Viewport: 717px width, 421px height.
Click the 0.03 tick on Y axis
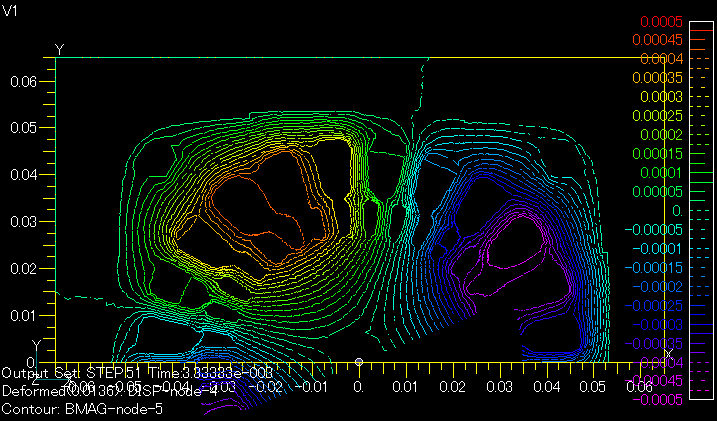click(x=23, y=221)
